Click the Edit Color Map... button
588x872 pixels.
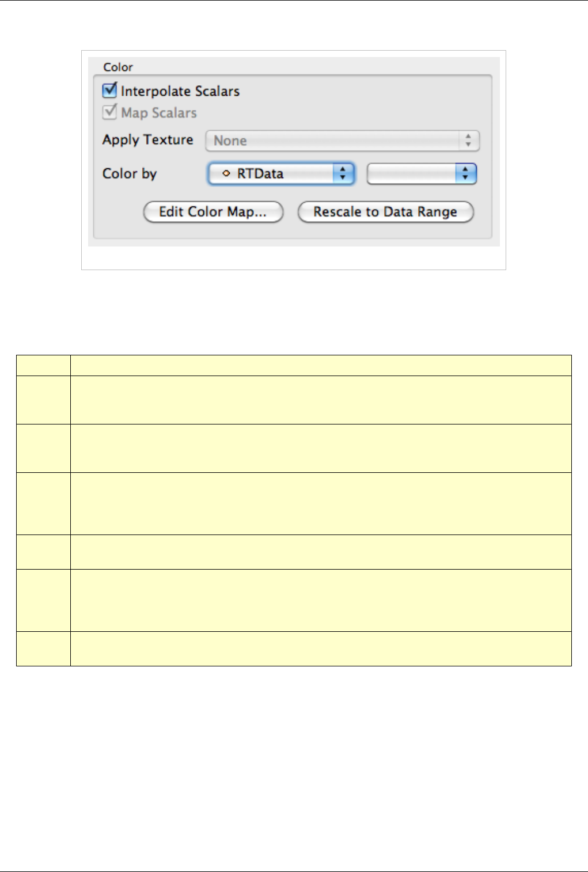[x=213, y=212]
